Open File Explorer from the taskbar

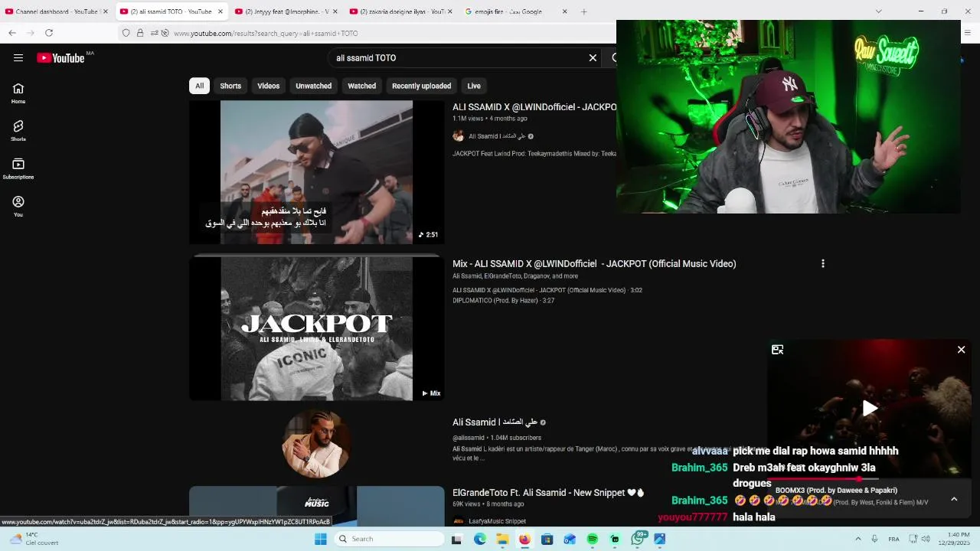click(x=502, y=539)
